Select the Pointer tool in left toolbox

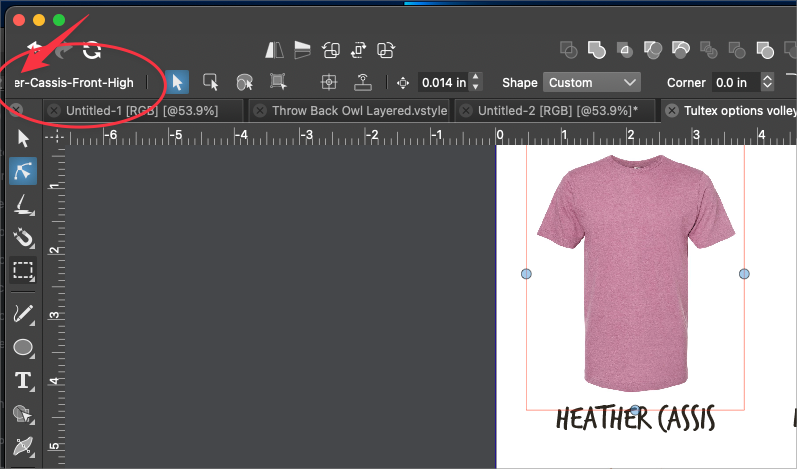coord(23,138)
